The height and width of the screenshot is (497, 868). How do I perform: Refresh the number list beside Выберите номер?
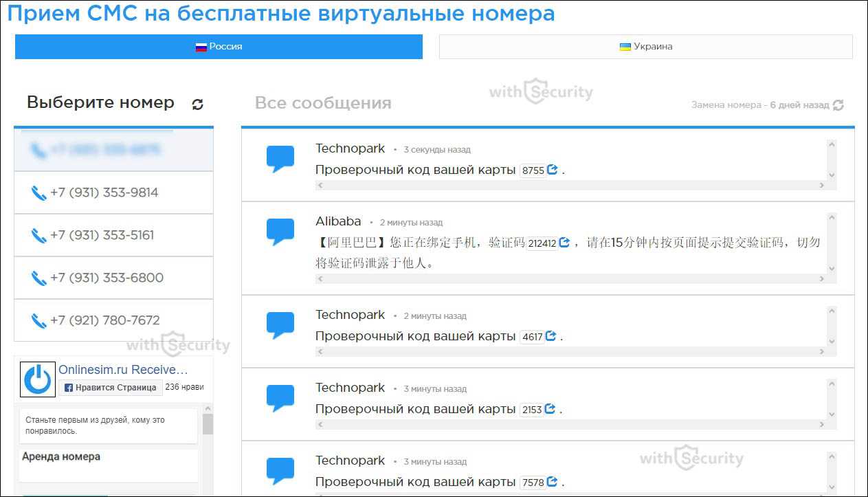point(198,104)
